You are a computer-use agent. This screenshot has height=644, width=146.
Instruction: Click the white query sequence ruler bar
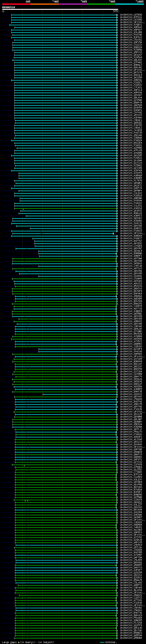(60, 9)
